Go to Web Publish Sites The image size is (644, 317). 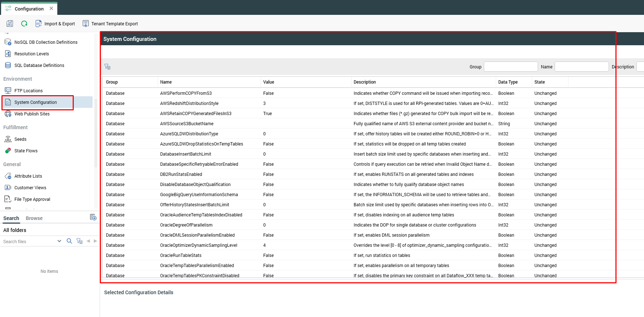[x=32, y=114]
